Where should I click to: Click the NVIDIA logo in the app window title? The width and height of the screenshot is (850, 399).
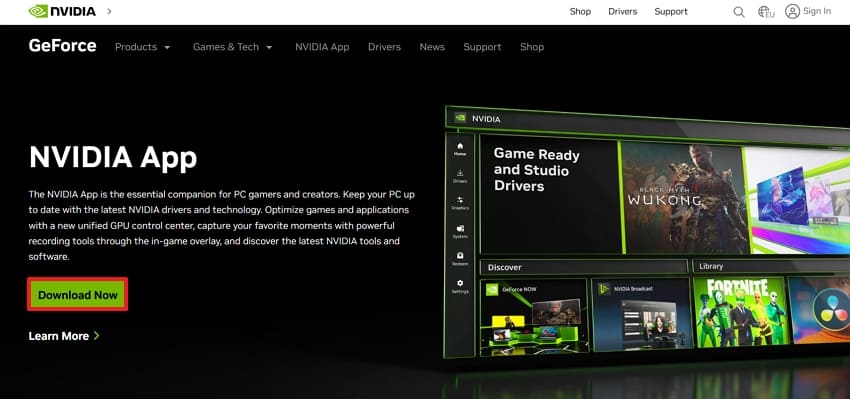click(460, 117)
